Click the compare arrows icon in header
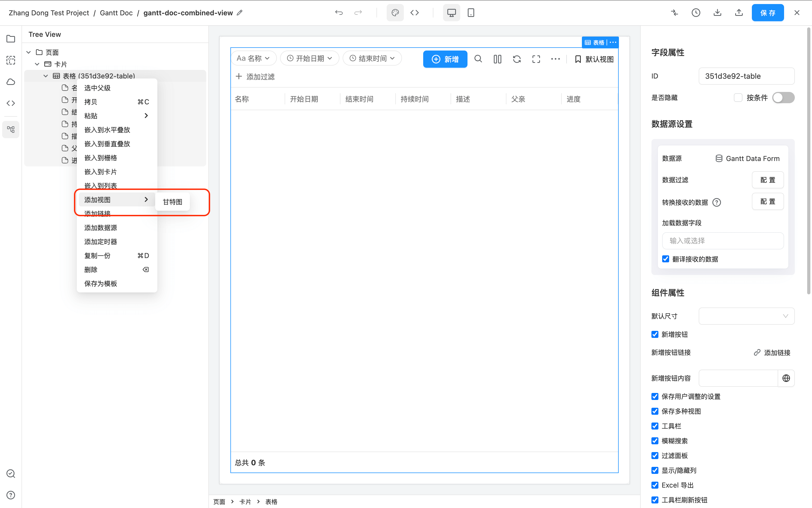The height and width of the screenshot is (508, 812). click(x=675, y=13)
